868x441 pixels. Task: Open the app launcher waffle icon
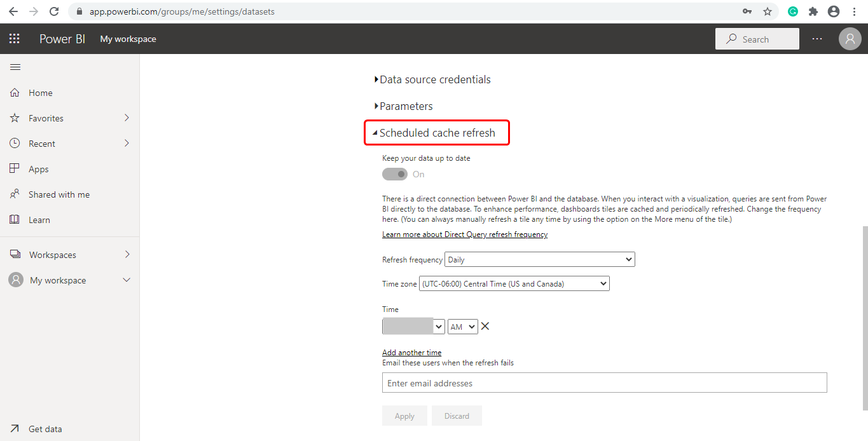[x=15, y=39]
